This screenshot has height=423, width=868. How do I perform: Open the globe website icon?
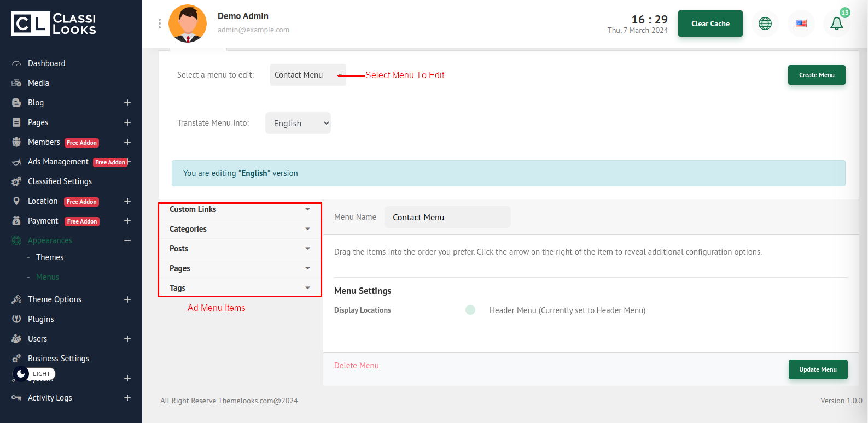pyautogui.click(x=765, y=23)
